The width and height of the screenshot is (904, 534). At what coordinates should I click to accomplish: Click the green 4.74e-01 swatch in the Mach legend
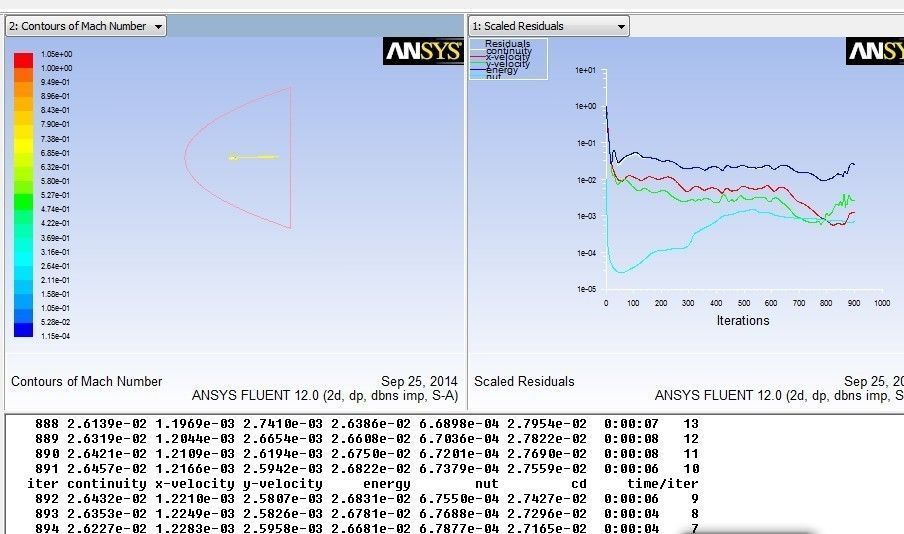24,202
